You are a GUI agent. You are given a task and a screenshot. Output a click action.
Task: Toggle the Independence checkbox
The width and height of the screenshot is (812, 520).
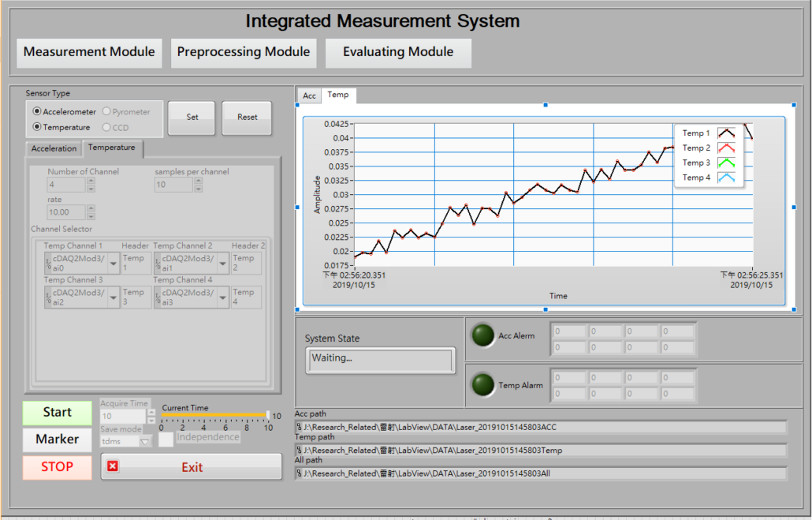point(166,440)
